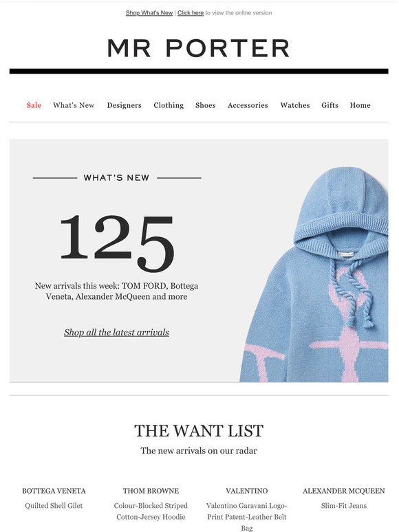View Valentino Garavani Patent-Leather Belt Bag
This screenshot has width=399, height=532.
coord(247,516)
